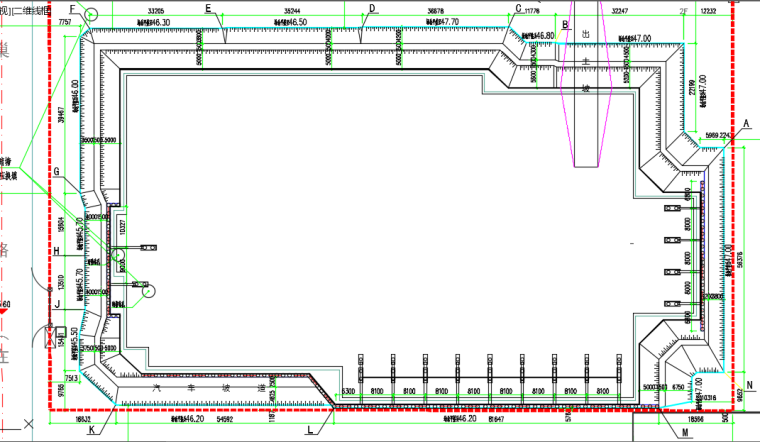
Task: Select section label D on top edge
Action: tap(371, 9)
